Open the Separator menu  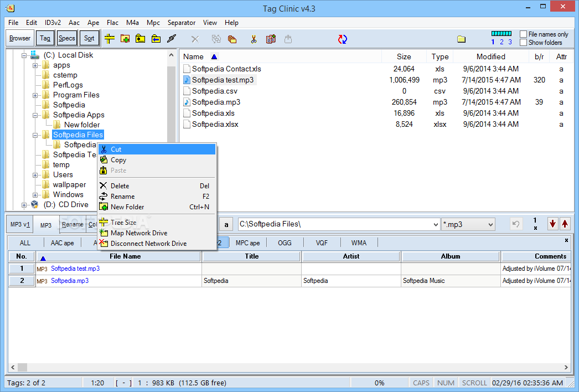coord(182,23)
